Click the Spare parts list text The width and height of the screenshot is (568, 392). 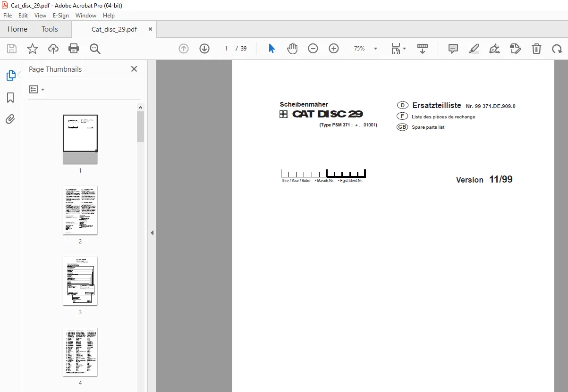point(428,127)
